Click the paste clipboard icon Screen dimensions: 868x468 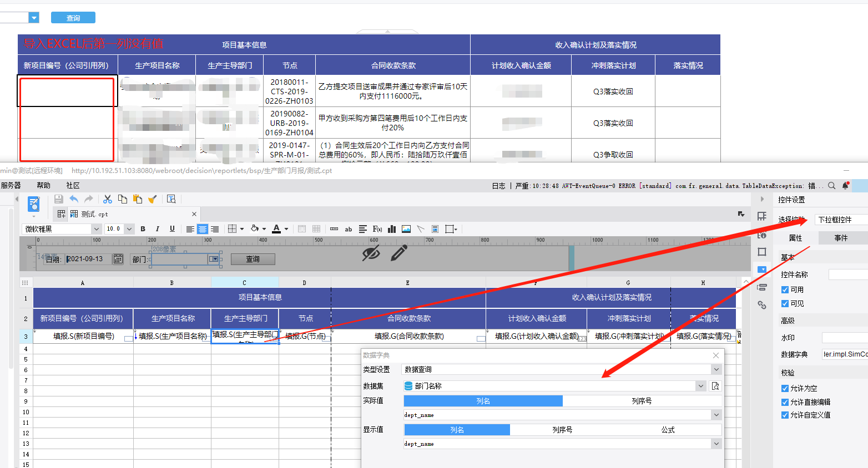coord(138,199)
